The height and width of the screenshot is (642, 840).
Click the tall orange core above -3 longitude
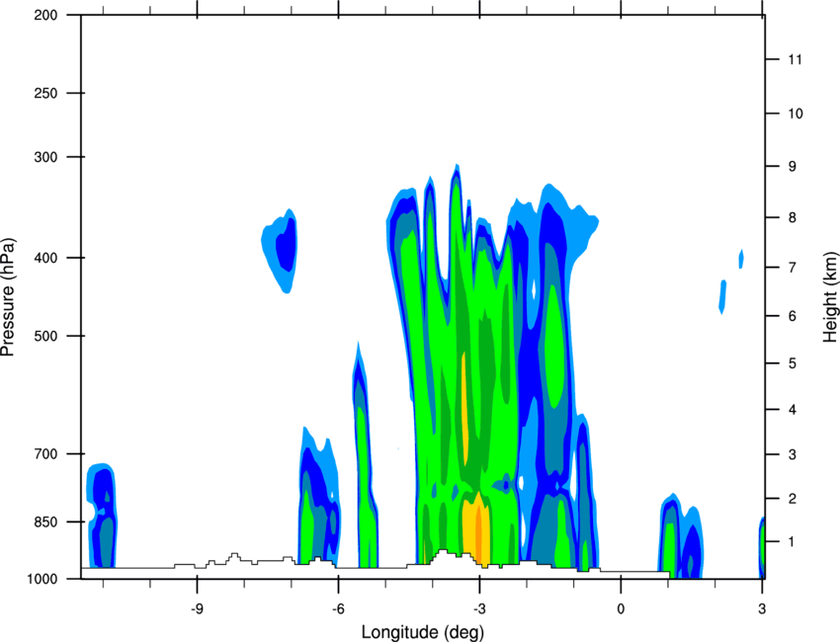[x=464, y=407]
